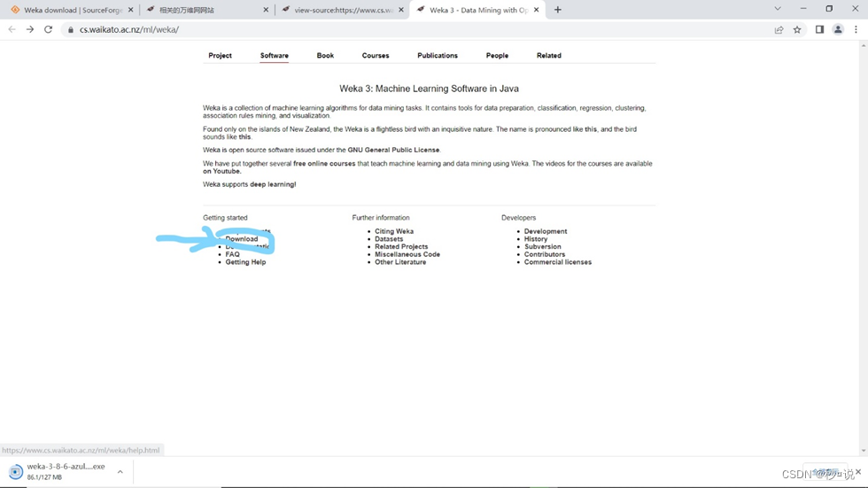Screen dimensions: 868x488
Task: Open the Datasets link
Action: point(389,239)
